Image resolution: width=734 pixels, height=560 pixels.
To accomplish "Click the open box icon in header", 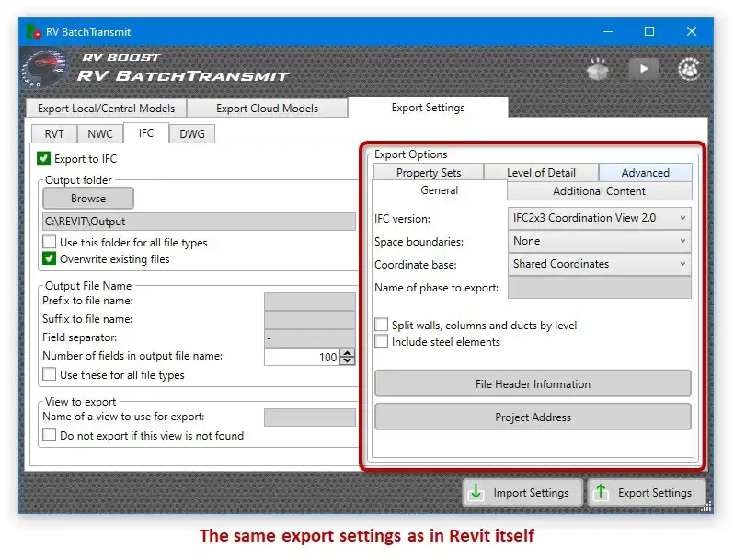I will click(x=597, y=70).
